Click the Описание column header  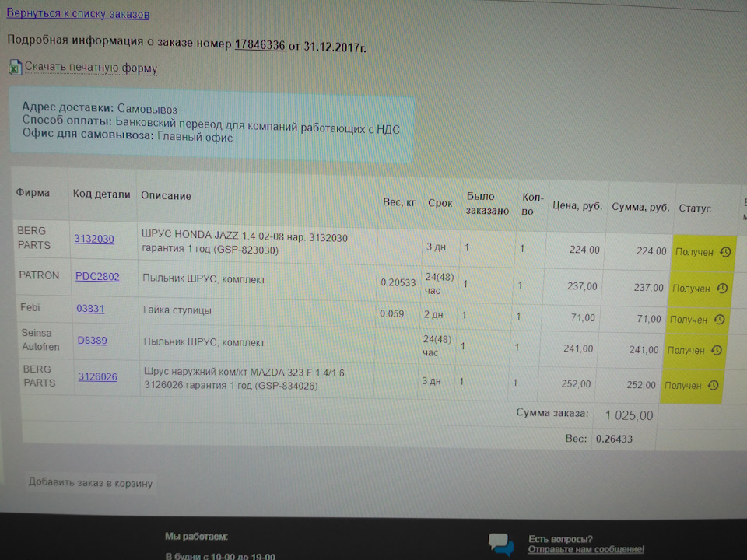pyautogui.click(x=166, y=195)
